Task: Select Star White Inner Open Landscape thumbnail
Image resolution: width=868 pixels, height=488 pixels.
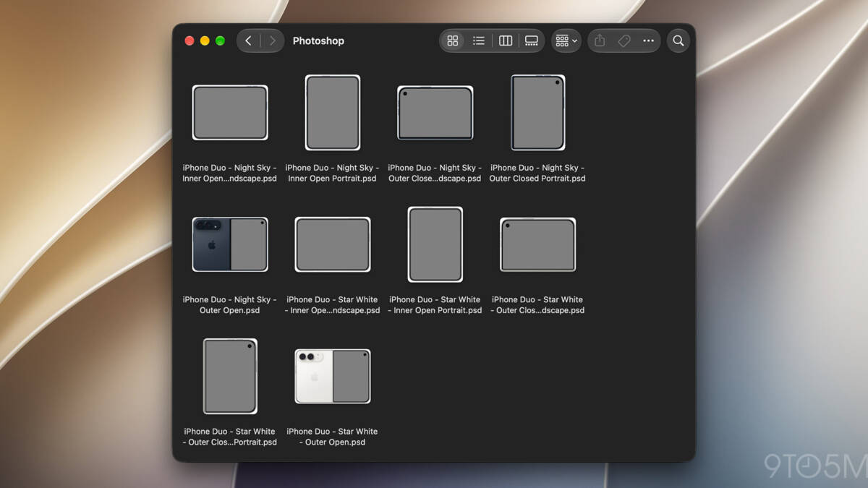Action: point(333,244)
